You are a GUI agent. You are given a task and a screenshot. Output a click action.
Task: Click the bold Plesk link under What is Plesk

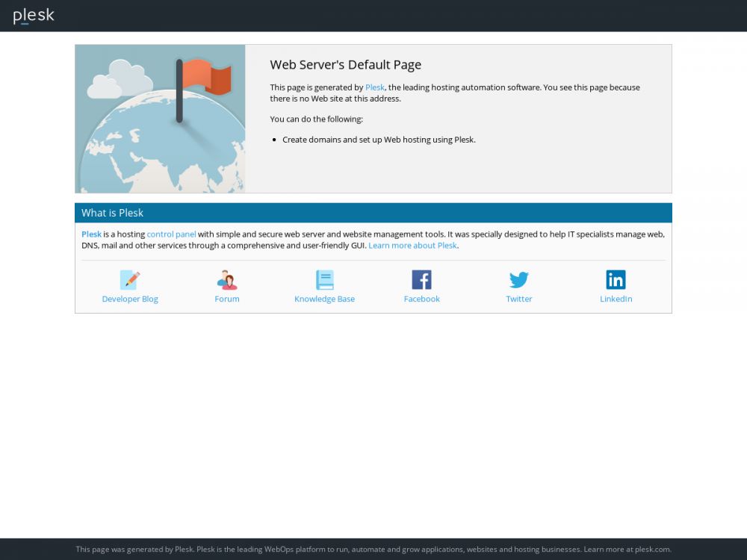tap(91, 234)
